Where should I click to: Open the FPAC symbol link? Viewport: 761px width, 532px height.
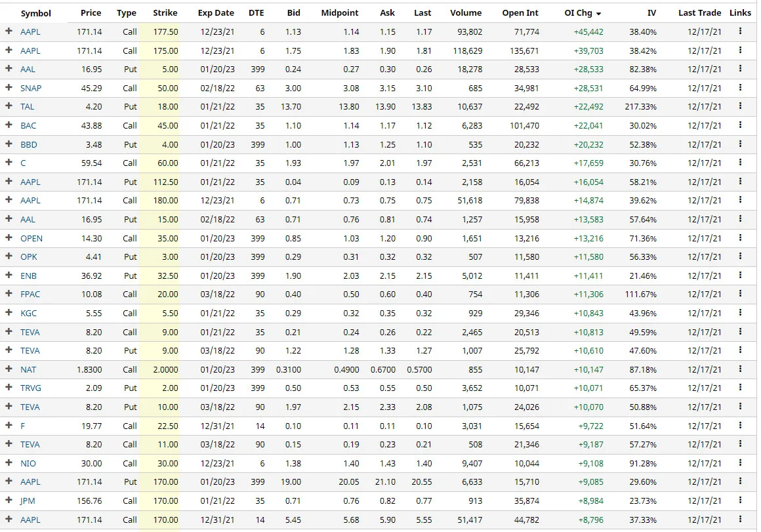(x=30, y=294)
